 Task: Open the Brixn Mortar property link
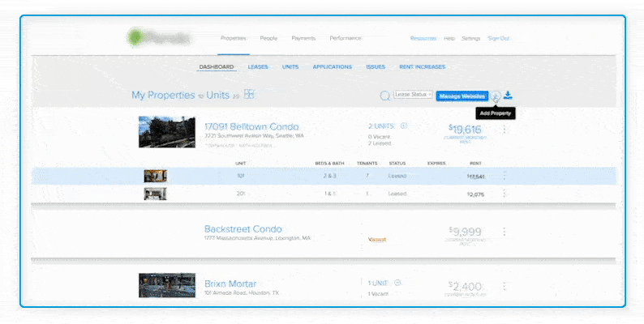[x=230, y=283]
